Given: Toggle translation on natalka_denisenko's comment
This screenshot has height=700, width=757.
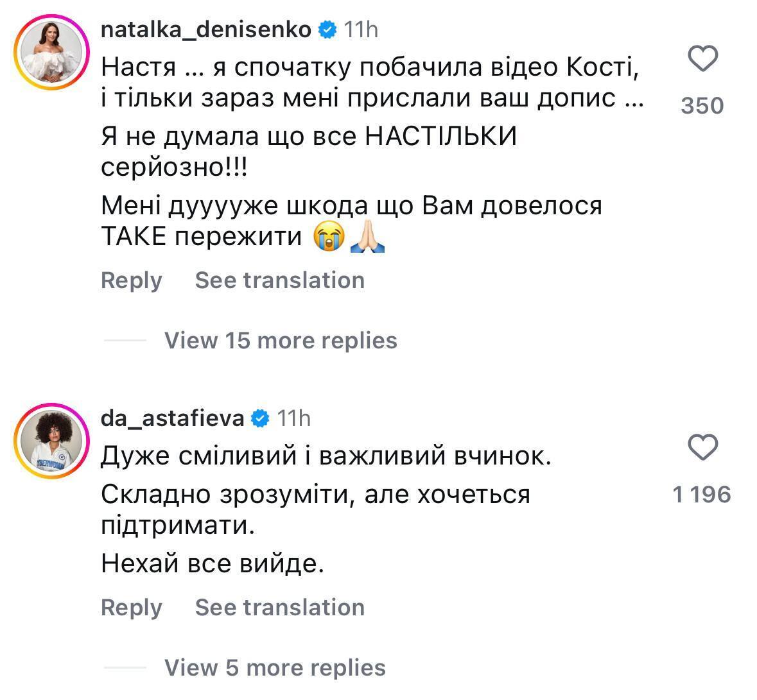Looking at the screenshot, I should (x=281, y=280).
